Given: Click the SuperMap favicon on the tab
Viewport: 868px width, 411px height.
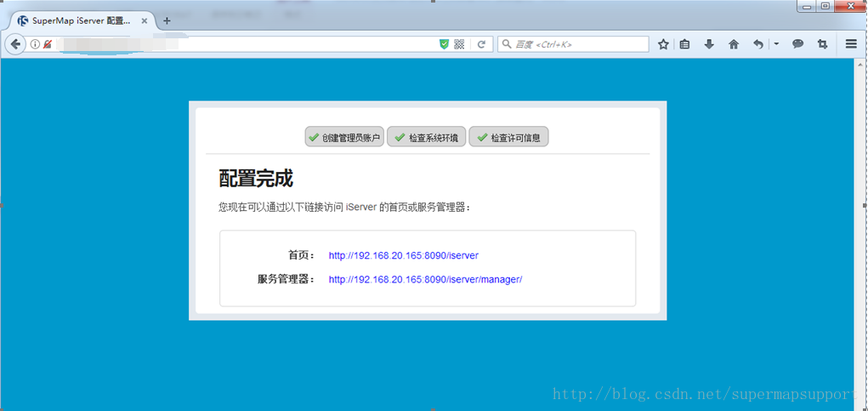Looking at the screenshot, I should point(23,21).
